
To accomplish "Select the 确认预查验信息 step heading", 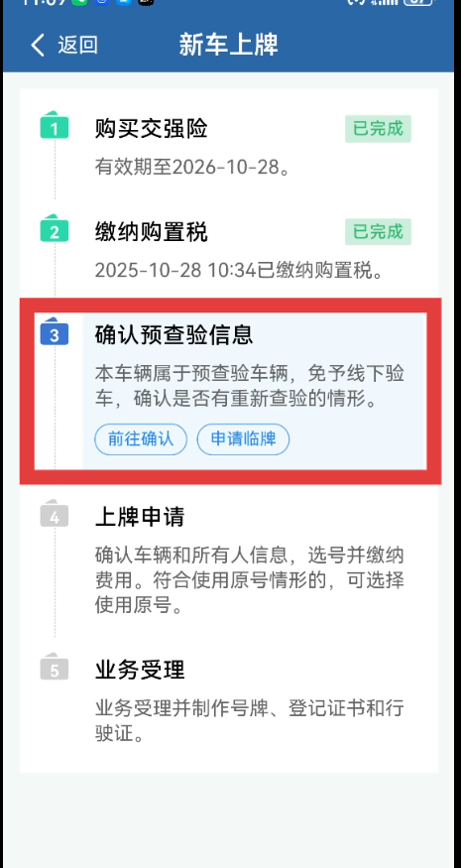I will click(x=173, y=334).
